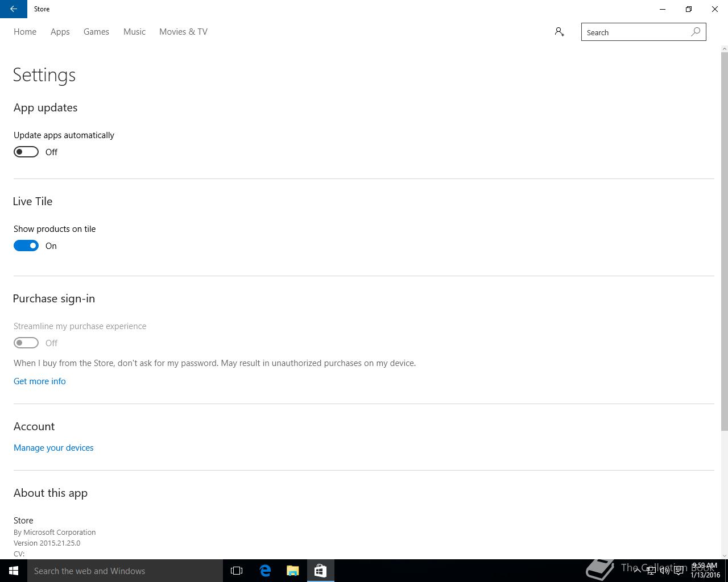This screenshot has width=728, height=582.
Task: Go to the Home tab
Action: pos(25,32)
